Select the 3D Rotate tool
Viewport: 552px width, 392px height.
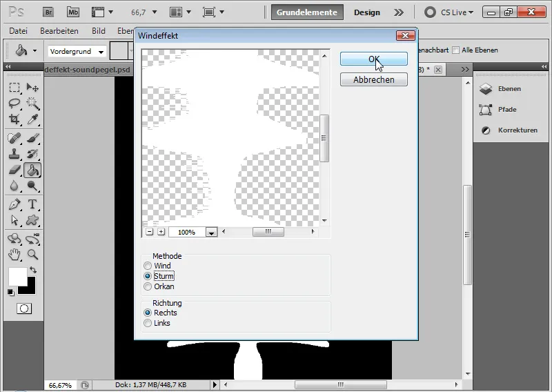(x=14, y=239)
